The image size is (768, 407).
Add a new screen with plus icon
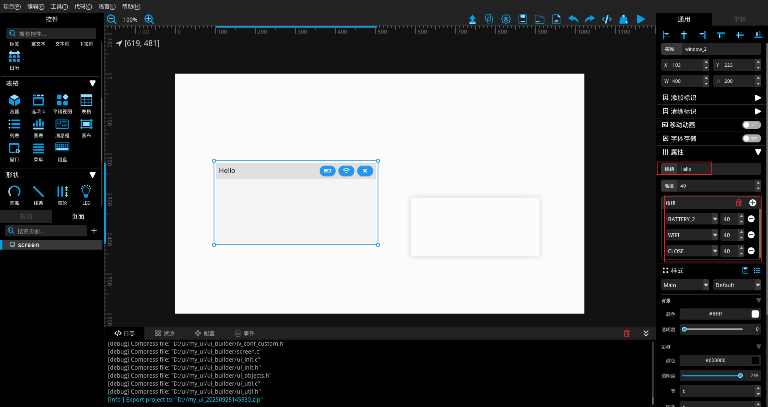94,231
